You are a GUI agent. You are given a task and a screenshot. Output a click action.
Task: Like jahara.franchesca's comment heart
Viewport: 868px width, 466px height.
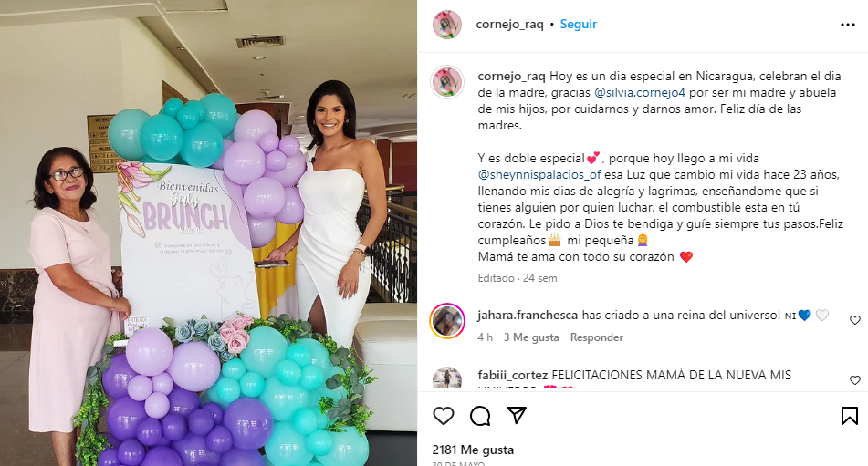855,320
